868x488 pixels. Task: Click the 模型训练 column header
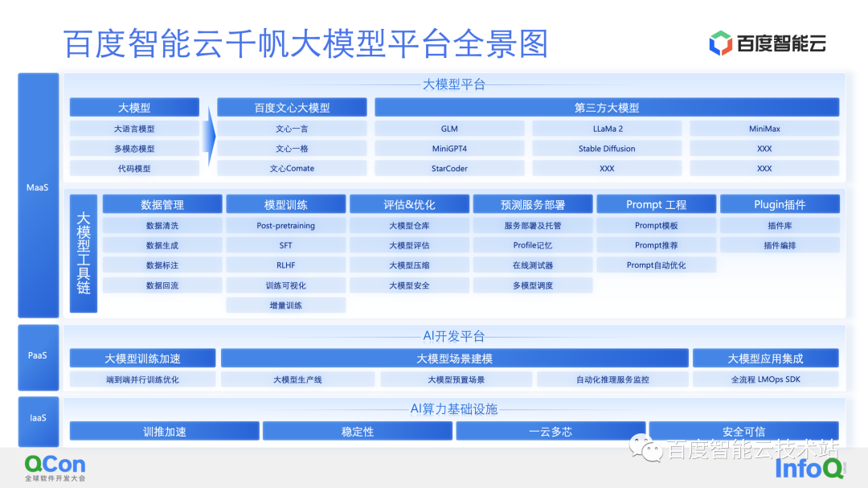(285, 204)
